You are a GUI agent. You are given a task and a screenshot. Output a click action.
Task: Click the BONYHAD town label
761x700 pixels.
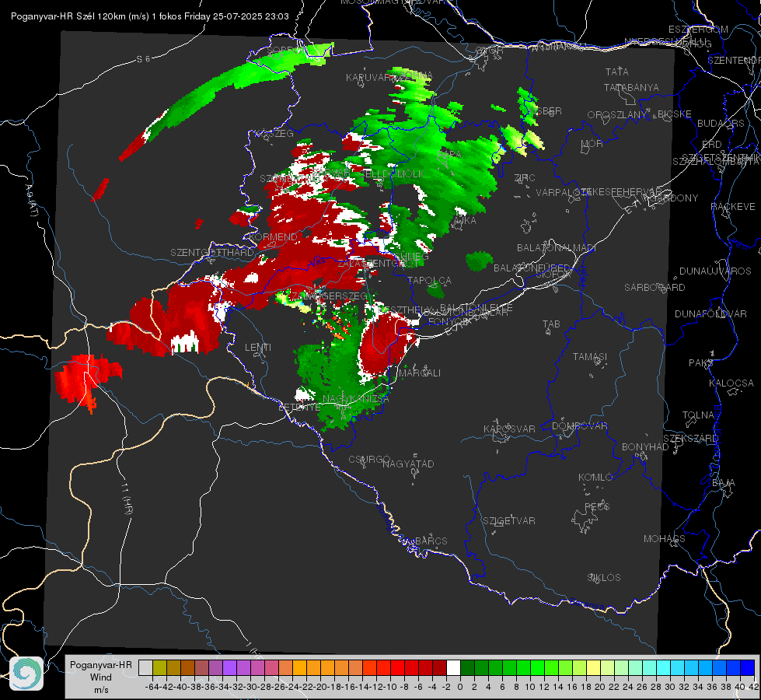pos(645,447)
